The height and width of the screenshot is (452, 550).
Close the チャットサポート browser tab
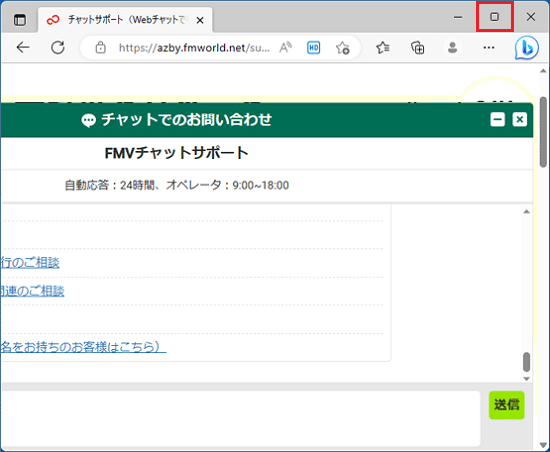pos(200,20)
